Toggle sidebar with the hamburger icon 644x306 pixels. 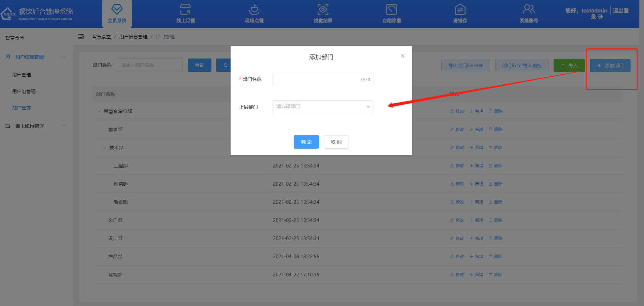(81, 37)
